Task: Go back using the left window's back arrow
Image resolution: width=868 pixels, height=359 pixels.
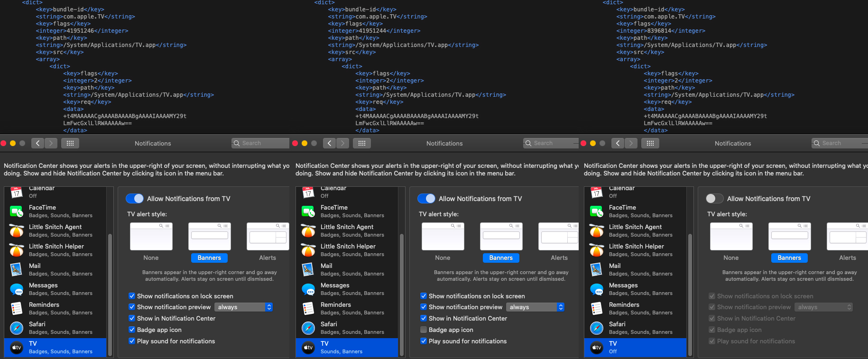Action: click(38, 143)
